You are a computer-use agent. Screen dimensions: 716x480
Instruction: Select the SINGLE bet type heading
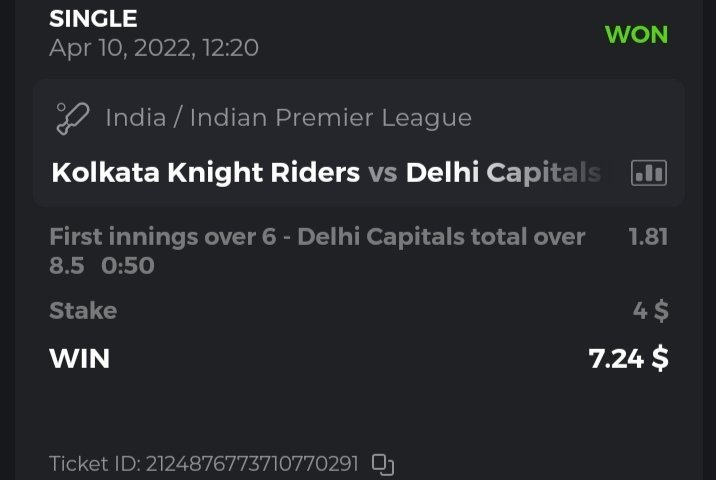coord(93,18)
